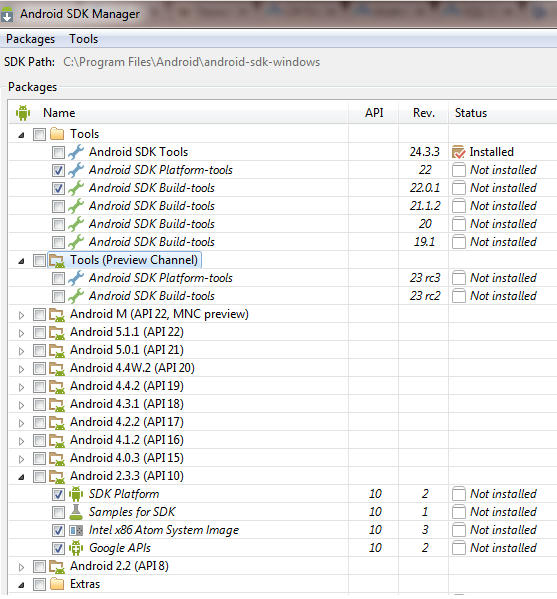
Task: Click the Android robot icon in Name header
Action: coord(23,113)
